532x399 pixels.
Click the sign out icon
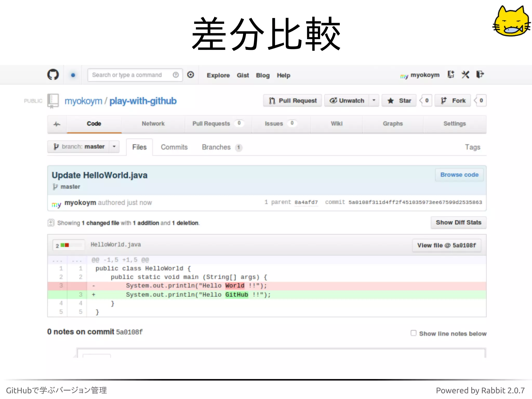click(x=480, y=75)
